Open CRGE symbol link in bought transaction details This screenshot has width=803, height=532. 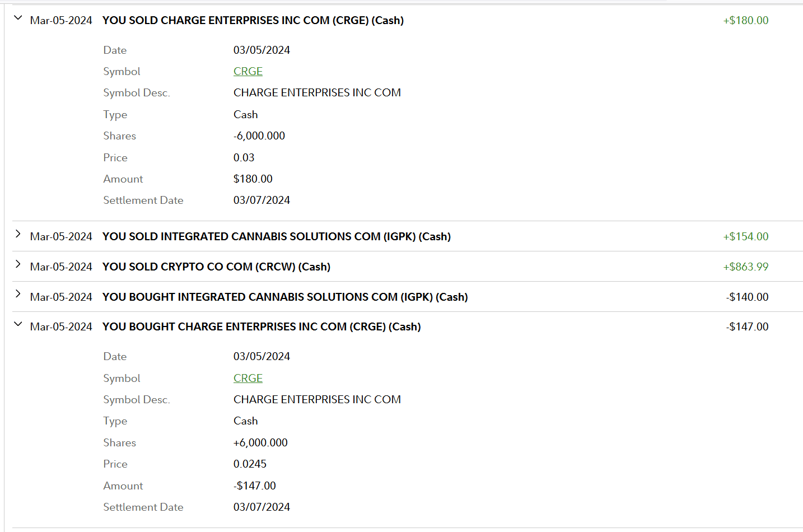click(x=248, y=379)
